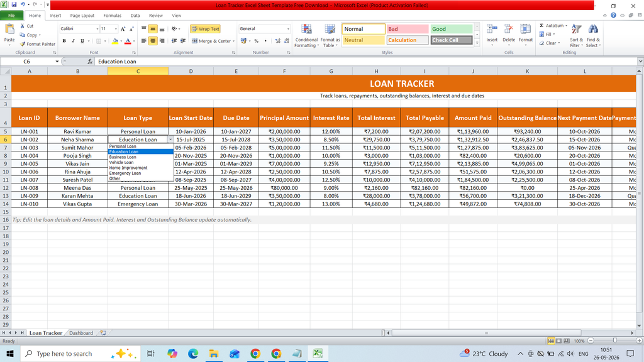Click the Delete cells icon
The width and height of the screenshot is (644, 362).
coord(508,30)
